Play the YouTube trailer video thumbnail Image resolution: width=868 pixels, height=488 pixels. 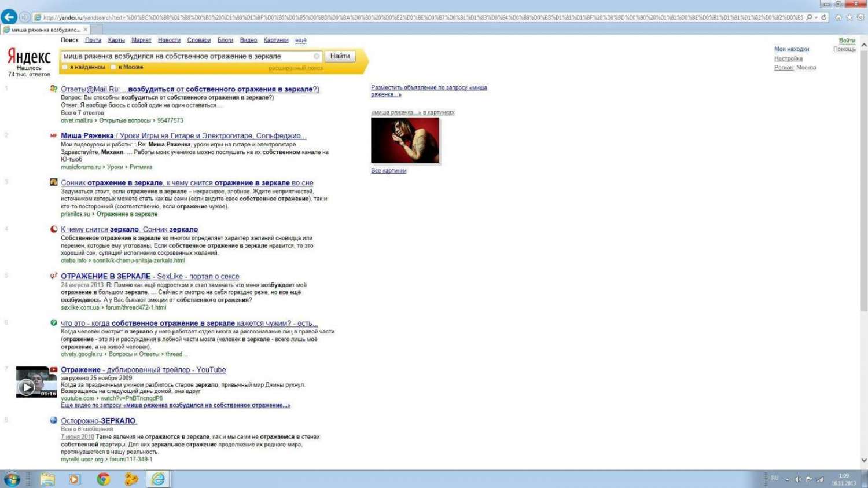tap(36, 382)
